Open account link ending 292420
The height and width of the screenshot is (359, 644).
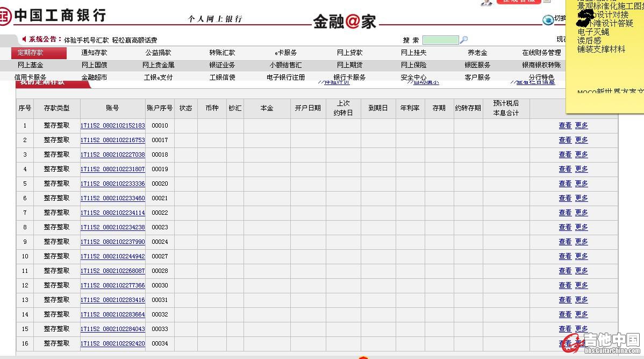[x=113, y=343]
